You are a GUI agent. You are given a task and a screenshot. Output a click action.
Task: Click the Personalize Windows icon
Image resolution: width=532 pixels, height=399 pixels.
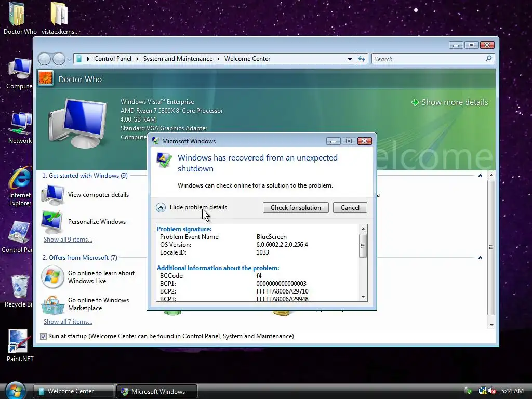[51, 222]
